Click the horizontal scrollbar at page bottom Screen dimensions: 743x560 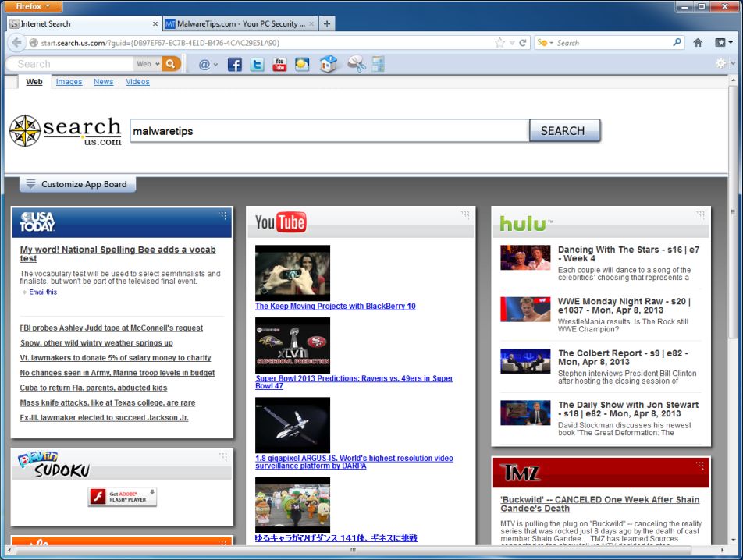pos(353,550)
